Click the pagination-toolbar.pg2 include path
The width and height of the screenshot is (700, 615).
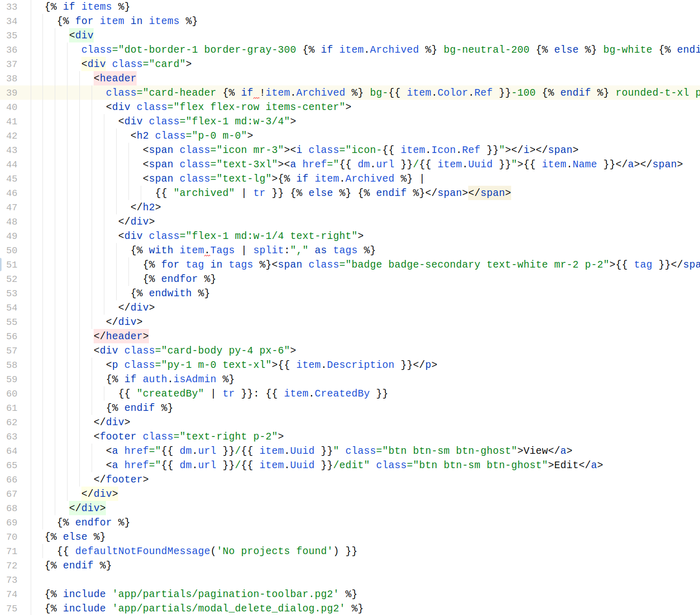[x=225, y=594]
